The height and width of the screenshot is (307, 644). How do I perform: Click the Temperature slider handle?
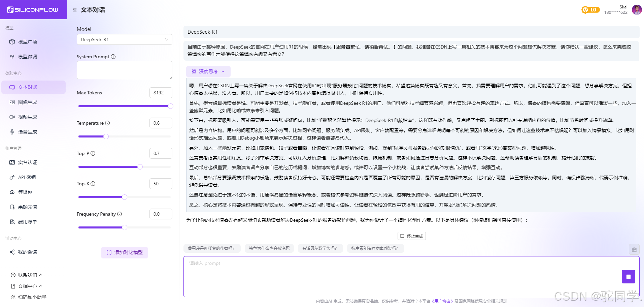point(106,136)
